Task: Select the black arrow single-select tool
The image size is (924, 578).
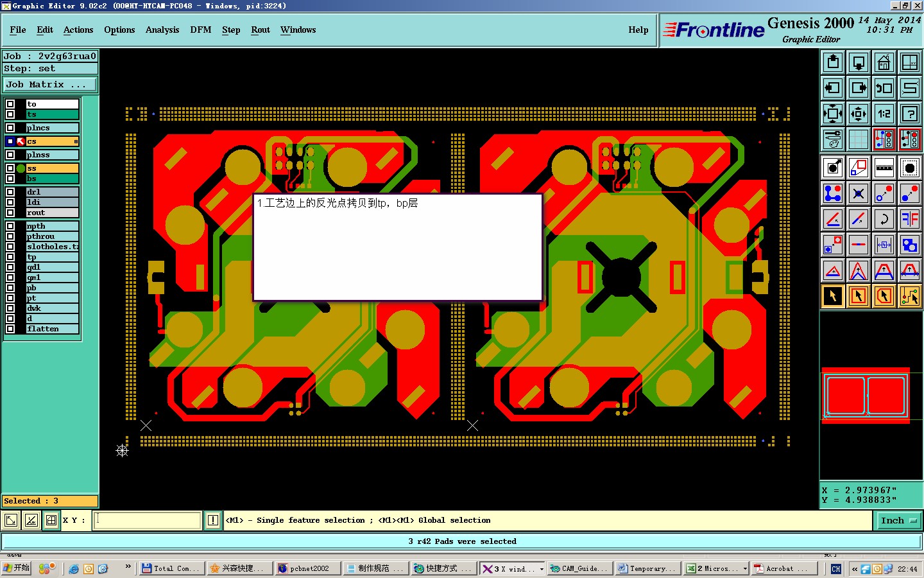Action: tap(833, 296)
